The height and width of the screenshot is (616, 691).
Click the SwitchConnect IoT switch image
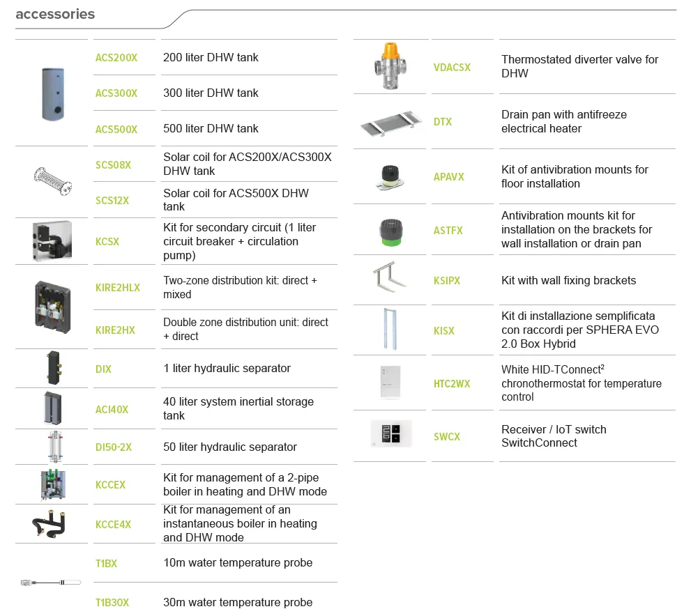click(x=390, y=435)
